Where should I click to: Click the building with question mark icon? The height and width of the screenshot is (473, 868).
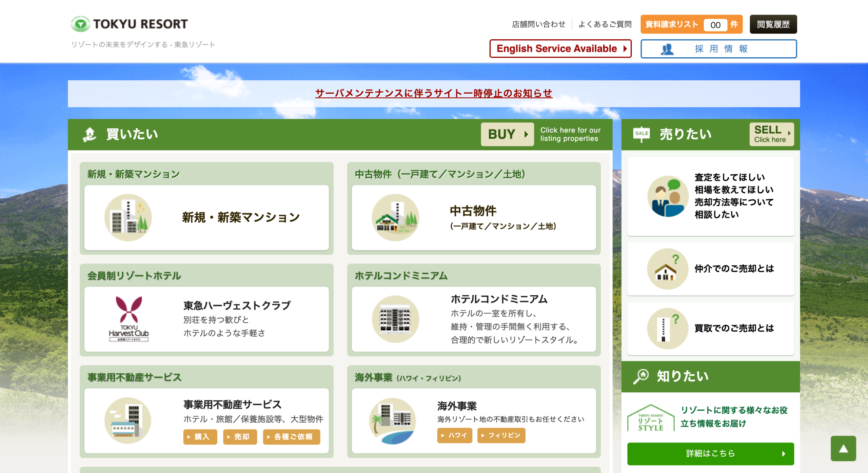coord(667,329)
